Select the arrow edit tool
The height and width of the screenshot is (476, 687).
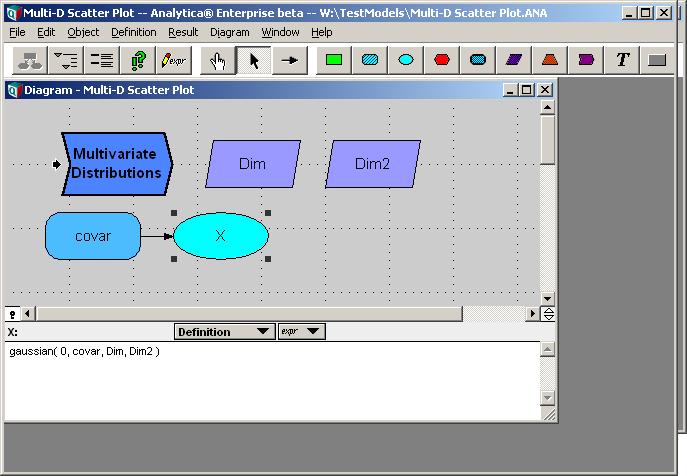pyautogui.click(x=254, y=60)
